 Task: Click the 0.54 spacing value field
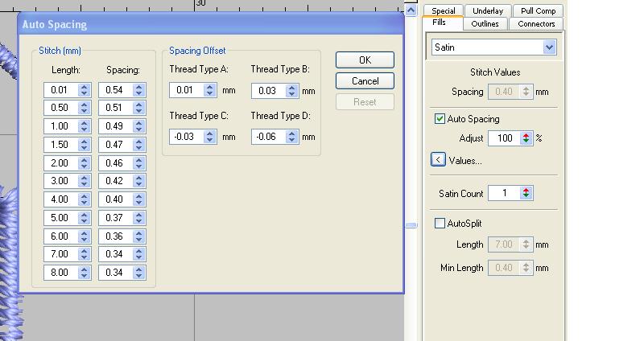point(114,90)
